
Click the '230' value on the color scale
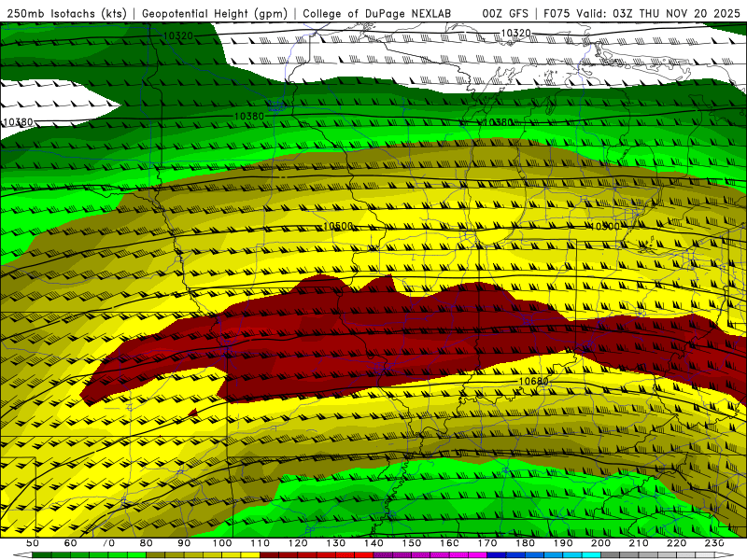[x=714, y=543]
